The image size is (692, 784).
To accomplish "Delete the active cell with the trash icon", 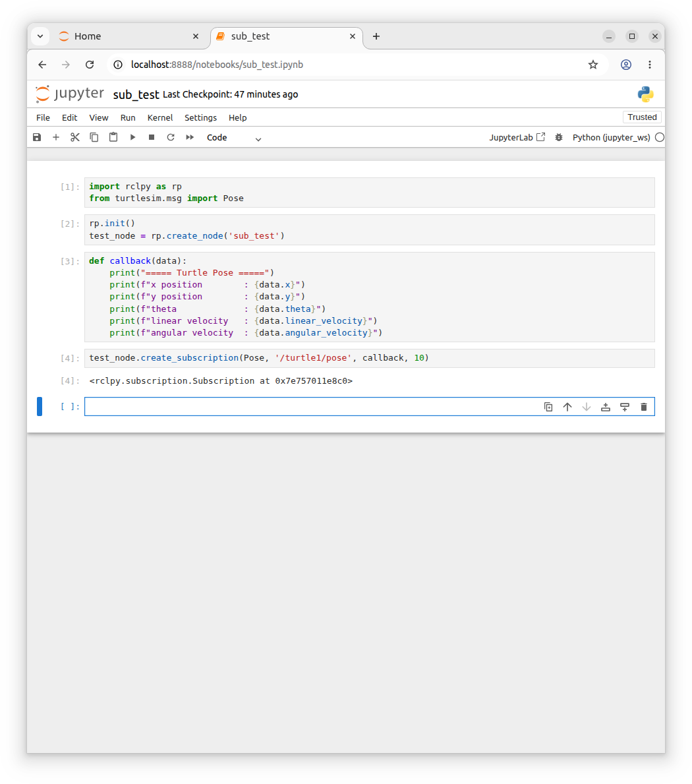I will (643, 407).
